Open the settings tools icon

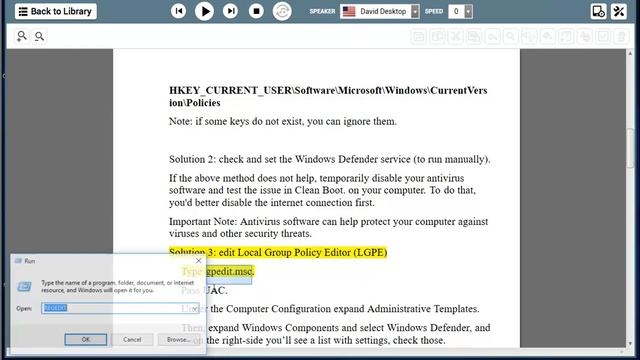(619, 11)
